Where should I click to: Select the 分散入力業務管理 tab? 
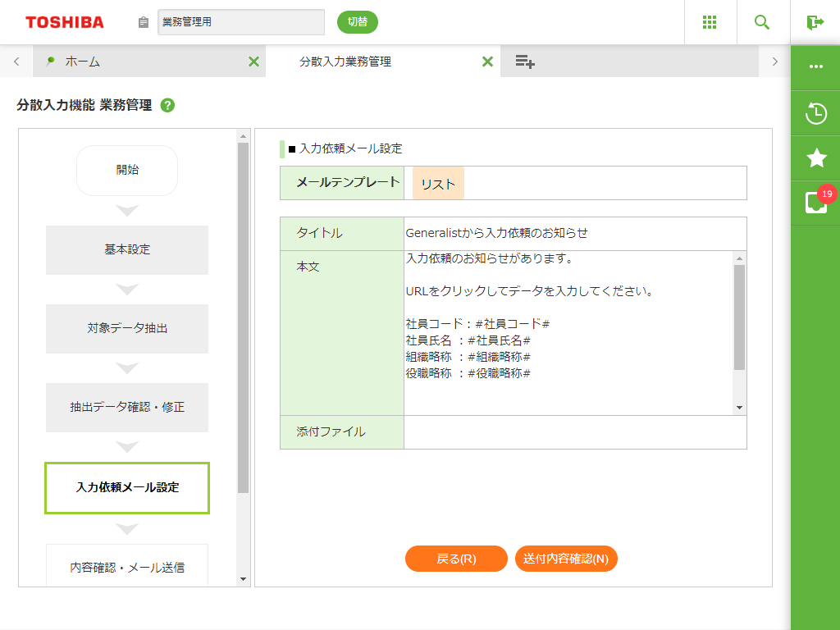[361, 62]
